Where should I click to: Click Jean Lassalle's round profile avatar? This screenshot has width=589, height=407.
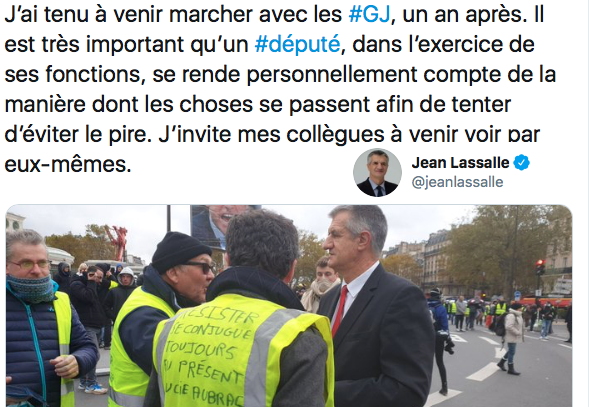click(x=377, y=172)
